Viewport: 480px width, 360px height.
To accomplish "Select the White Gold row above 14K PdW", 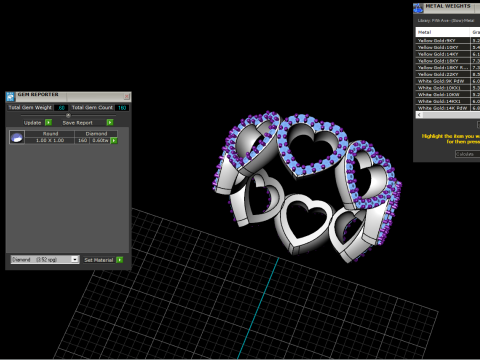I will point(448,101).
